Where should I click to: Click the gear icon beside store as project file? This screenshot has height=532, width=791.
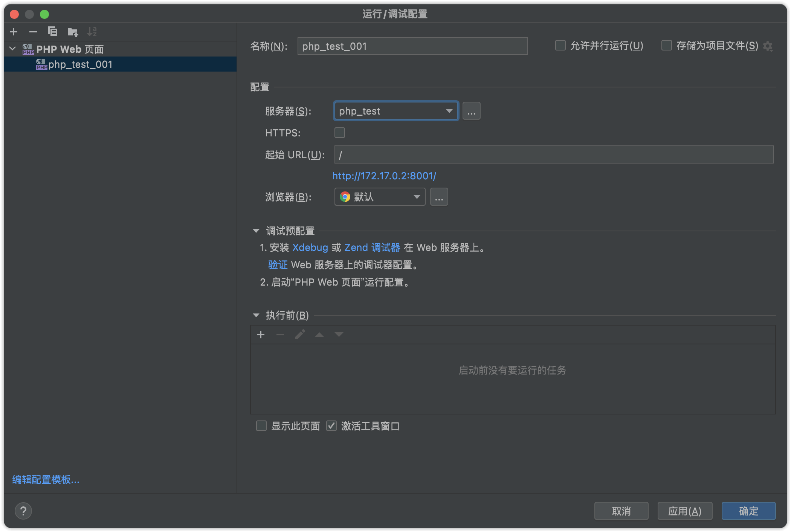pyautogui.click(x=768, y=46)
